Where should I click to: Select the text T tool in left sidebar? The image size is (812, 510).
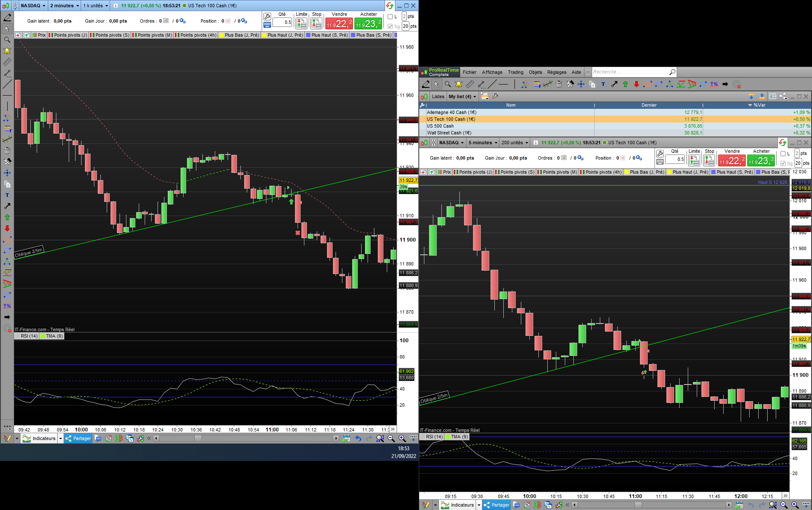[x=7, y=195]
